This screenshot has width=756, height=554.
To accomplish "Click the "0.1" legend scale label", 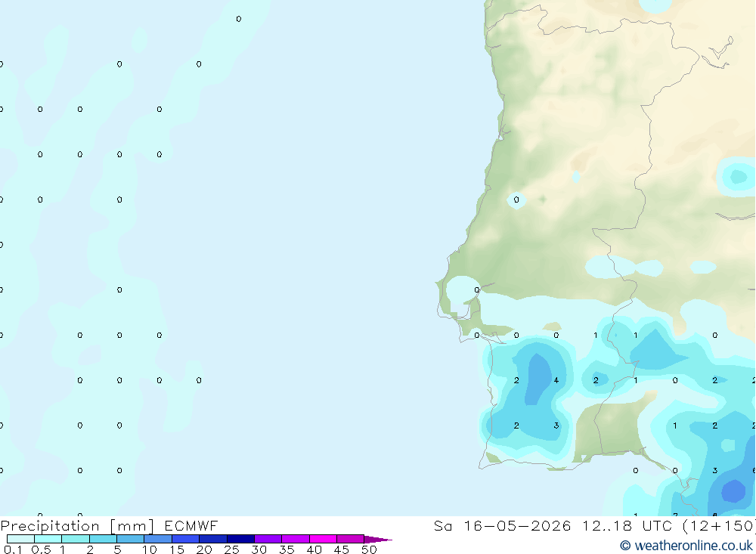I will (14, 549).
